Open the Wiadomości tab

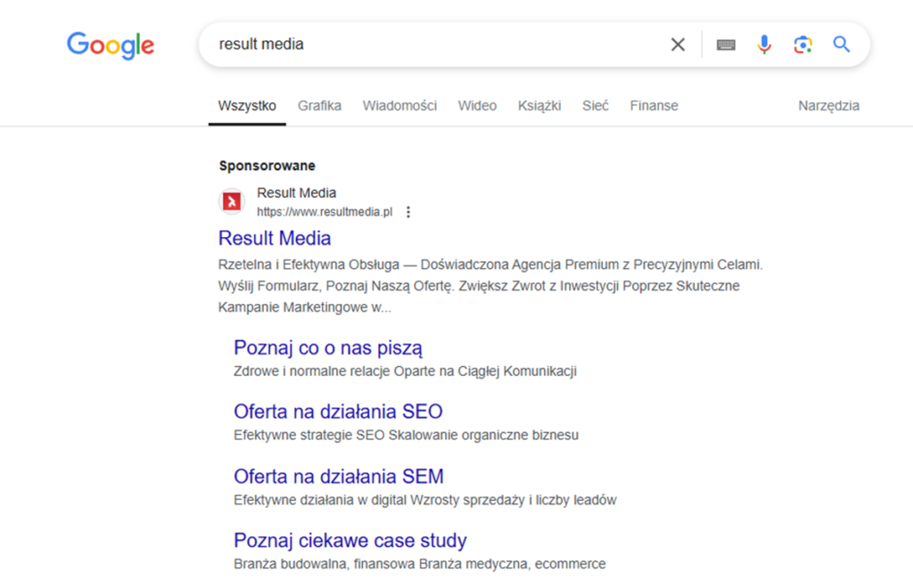[399, 106]
